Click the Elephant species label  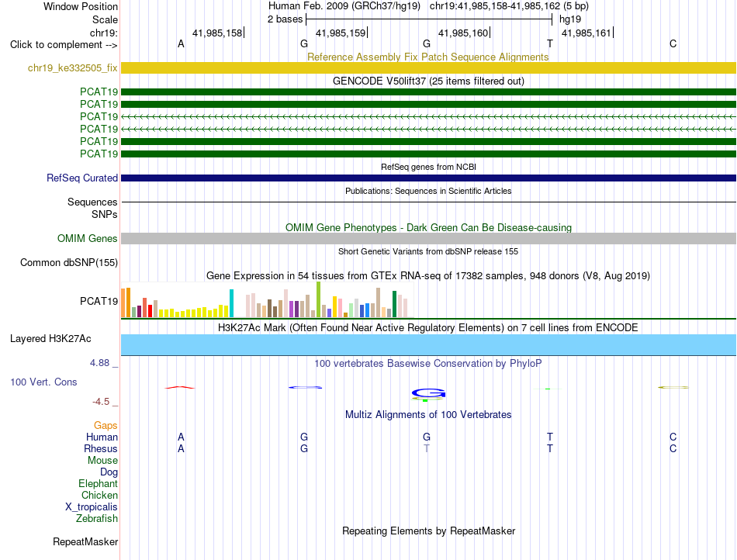coord(98,483)
